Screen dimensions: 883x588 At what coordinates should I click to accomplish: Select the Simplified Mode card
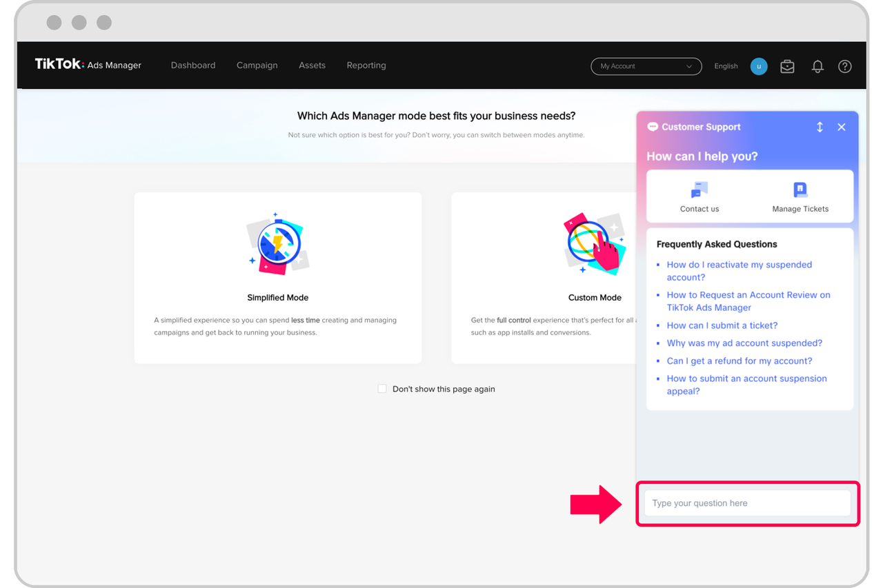(x=277, y=278)
